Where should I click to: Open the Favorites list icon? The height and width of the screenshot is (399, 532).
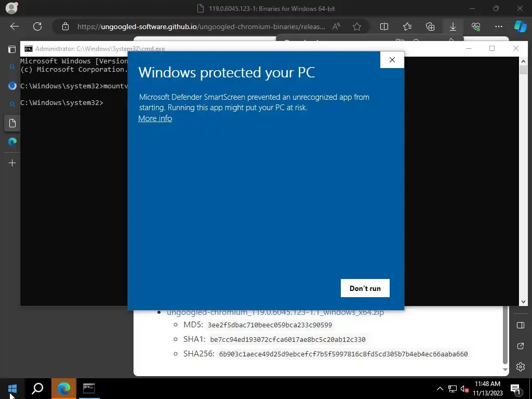coord(407,26)
